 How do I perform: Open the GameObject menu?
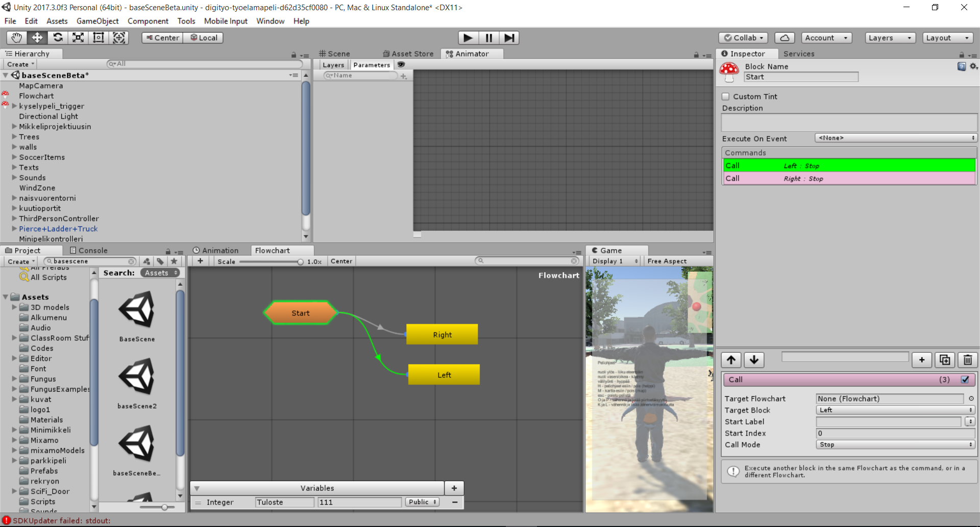click(97, 21)
